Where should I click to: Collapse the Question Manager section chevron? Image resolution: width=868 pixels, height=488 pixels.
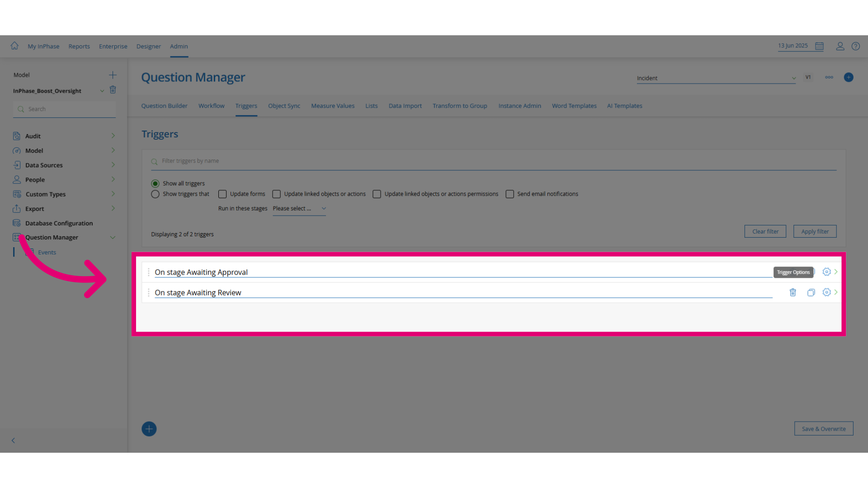[113, 237]
